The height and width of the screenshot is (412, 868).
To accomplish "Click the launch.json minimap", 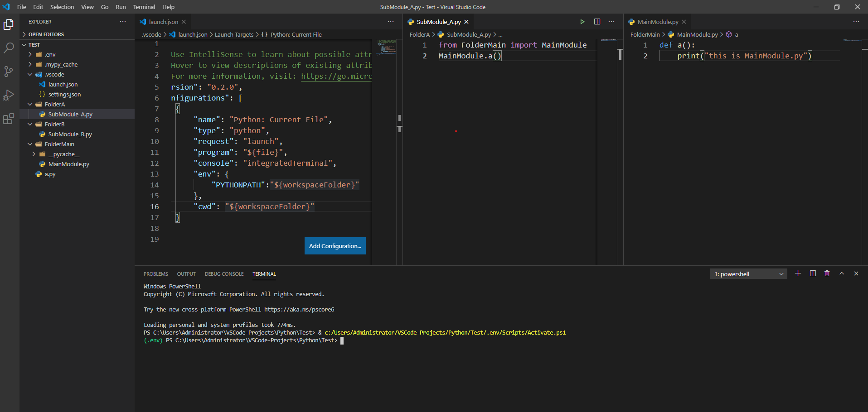I will pyautogui.click(x=387, y=47).
